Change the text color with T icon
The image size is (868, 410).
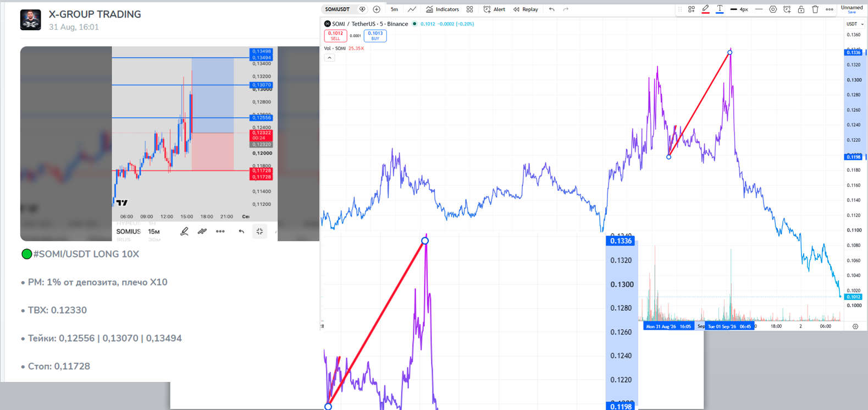(720, 9)
